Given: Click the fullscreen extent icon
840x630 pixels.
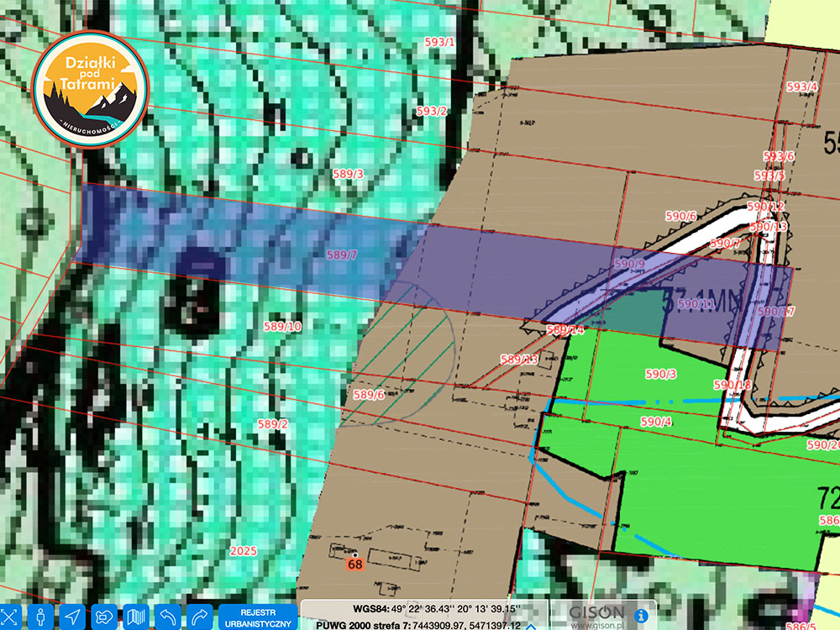Looking at the screenshot, I should (x=11, y=617).
